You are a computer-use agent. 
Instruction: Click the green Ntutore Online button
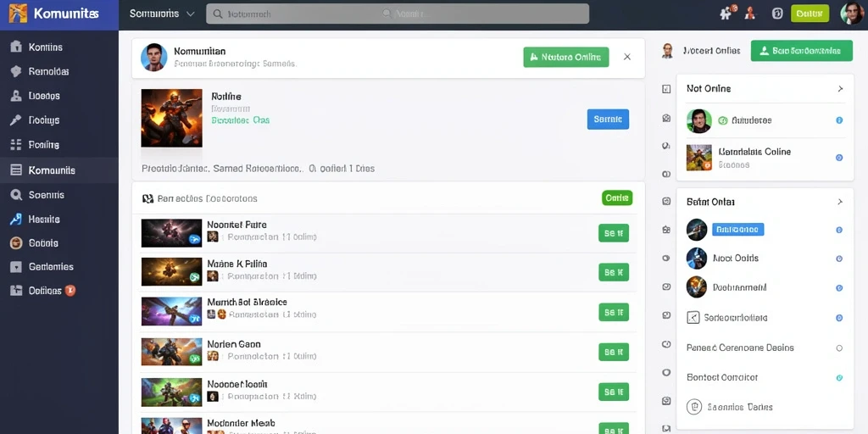pos(565,57)
